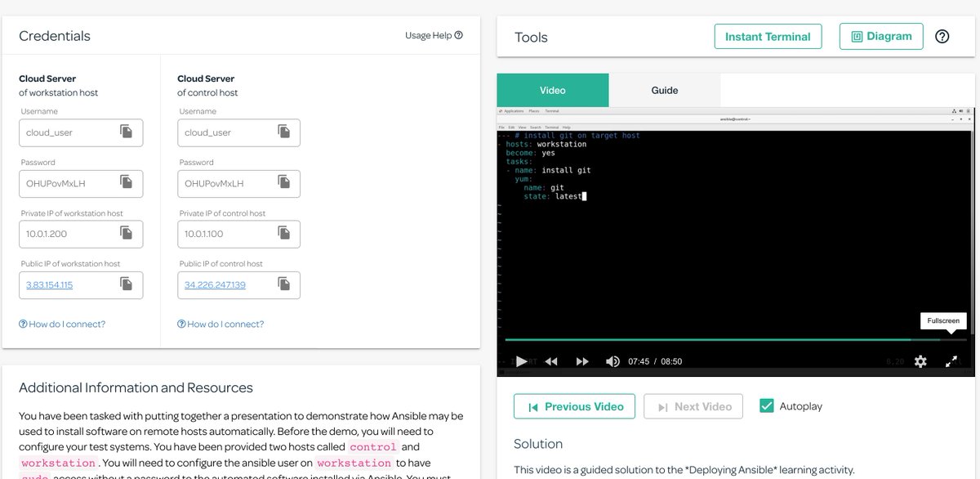Viewport: 980px width, 479px height.
Task: Switch to the Video tab
Action: [x=553, y=90]
